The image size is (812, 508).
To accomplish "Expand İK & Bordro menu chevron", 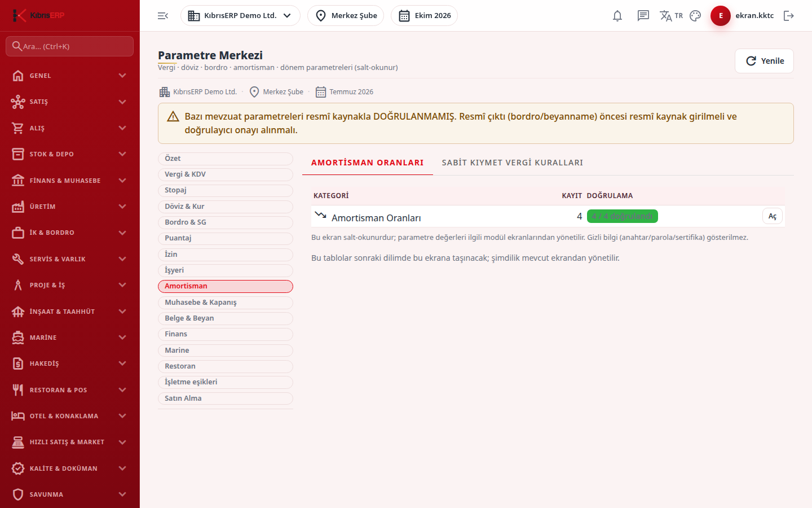I will tap(122, 233).
